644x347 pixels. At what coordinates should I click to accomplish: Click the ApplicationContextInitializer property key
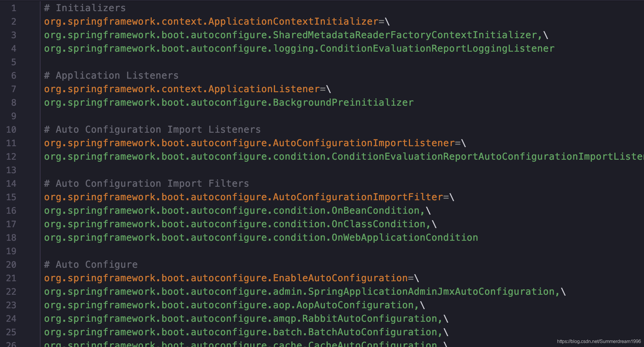point(211,21)
